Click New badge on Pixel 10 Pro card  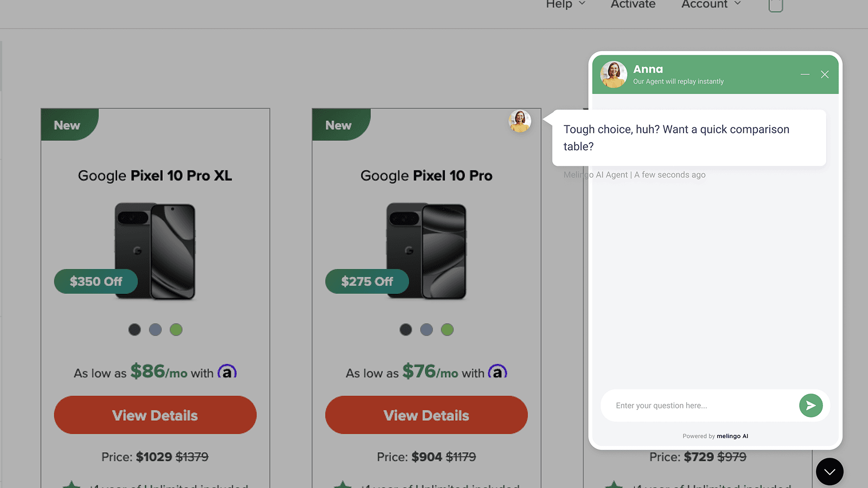[x=341, y=125]
